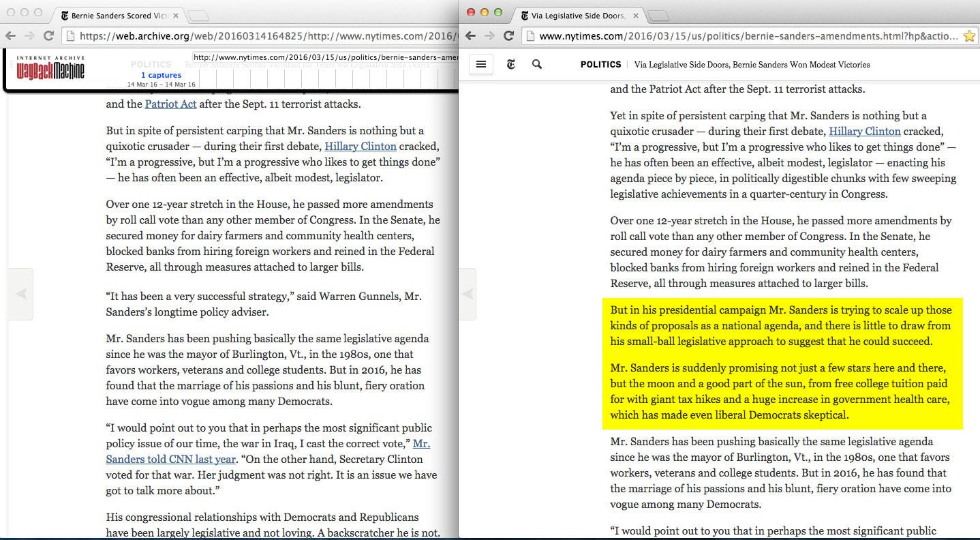This screenshot has height=540, width=980.
Task: Close the 'Via Legislative Side Doors' tab
Action: pyautogui.click(x=636, y=15)
